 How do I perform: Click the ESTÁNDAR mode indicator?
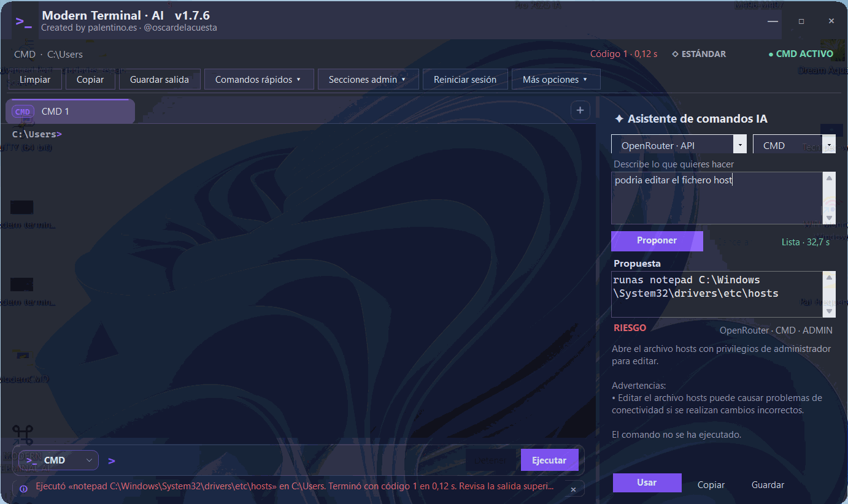(x=699, y=54)
